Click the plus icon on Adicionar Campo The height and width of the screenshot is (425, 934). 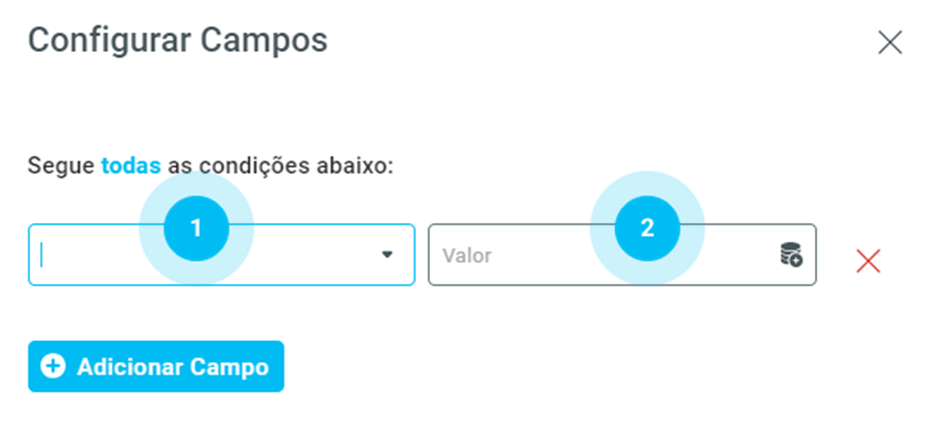click(x=52, y=367)
